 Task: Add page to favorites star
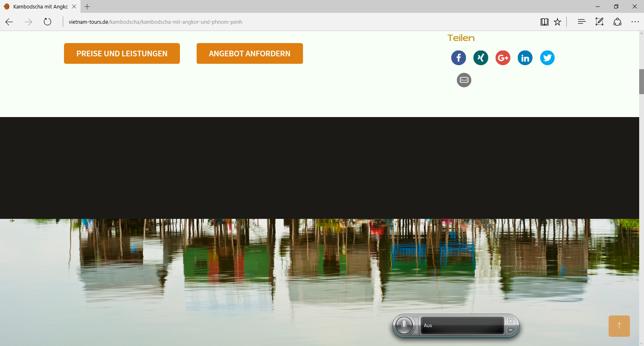[x=557, y=22]
